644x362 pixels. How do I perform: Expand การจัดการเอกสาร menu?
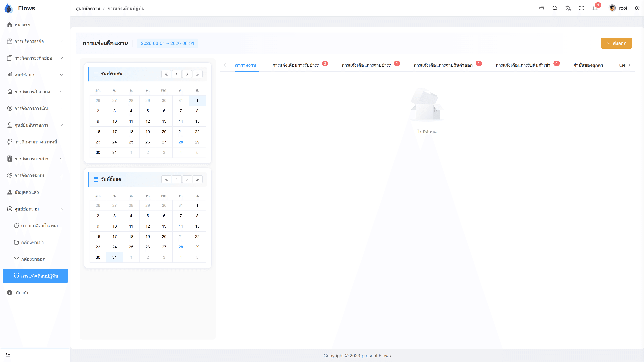[x=35, y=159]
